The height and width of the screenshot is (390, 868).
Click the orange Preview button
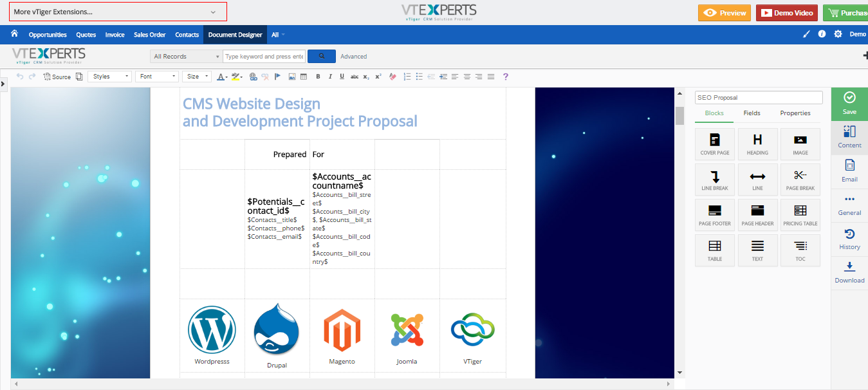tap(725, 13)
